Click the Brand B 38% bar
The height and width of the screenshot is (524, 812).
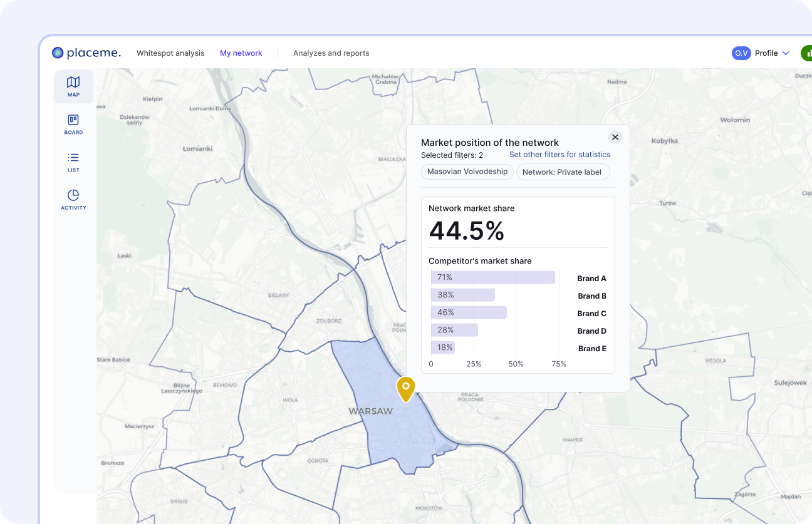(x=463, y=295)
